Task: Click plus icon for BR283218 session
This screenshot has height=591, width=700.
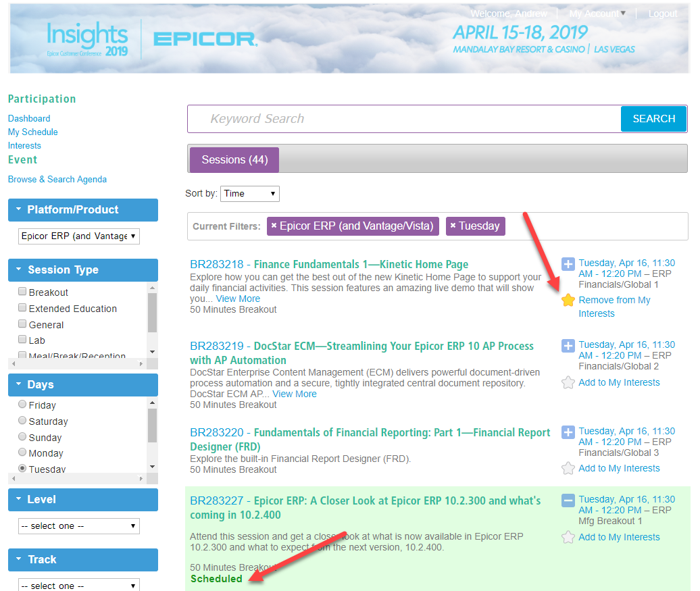Action: (568, 264)
